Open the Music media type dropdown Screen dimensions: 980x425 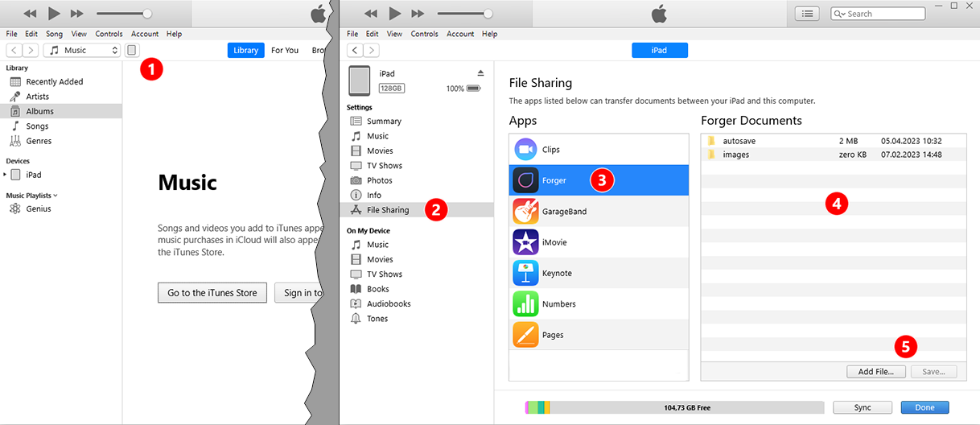click(81, 50)
